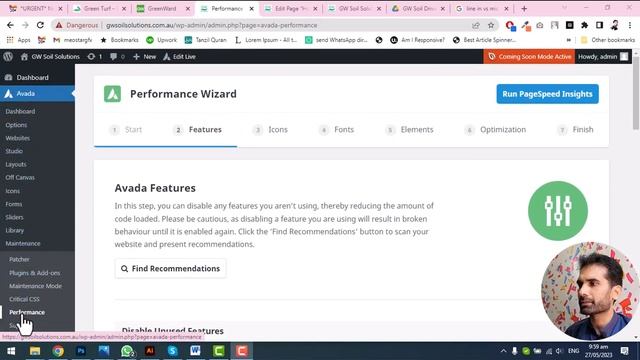Open Chrome three-dot menu

630,25
